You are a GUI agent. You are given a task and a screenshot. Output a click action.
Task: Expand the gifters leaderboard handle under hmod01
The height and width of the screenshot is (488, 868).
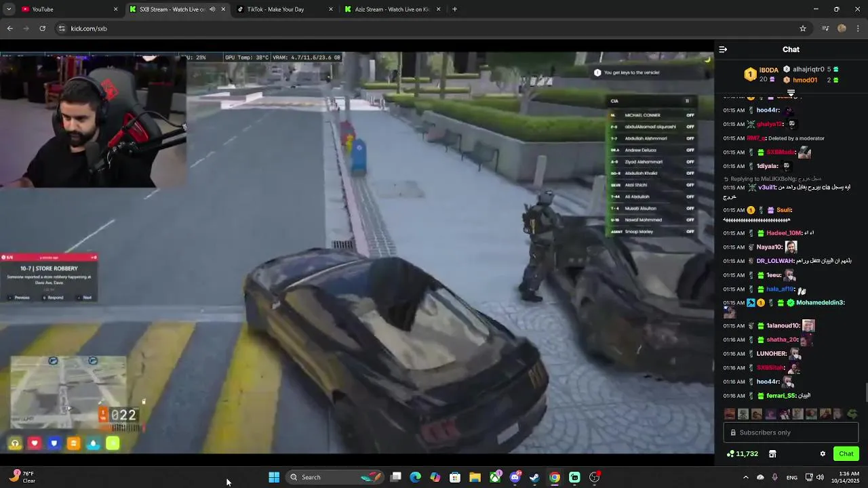pos(791,93)
